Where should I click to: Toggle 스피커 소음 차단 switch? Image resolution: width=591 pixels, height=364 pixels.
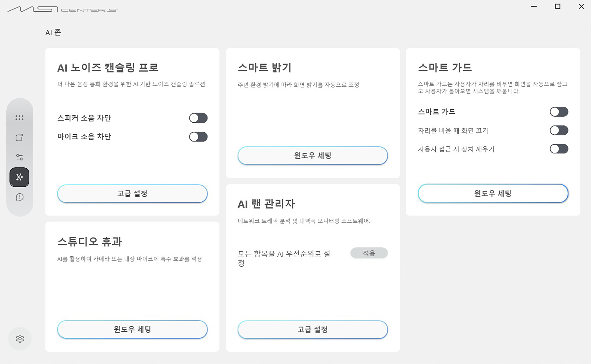click(x=198, y=118)
